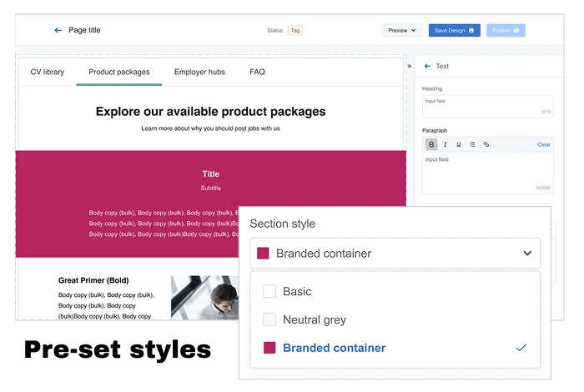The height and width of the screenshot is (392, 584).
Task: Toggle underline formatting in Paragraph toolbar
Action: 459,144
